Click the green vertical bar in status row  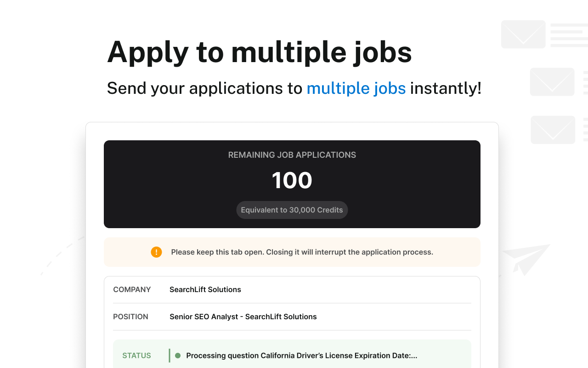tap(170, 356)
